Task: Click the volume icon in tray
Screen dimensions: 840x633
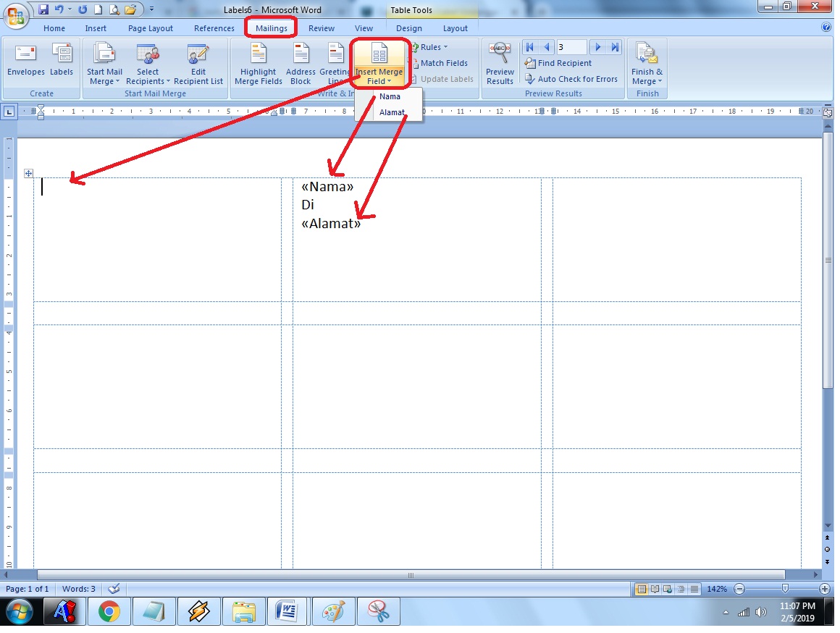Action: coord(761,612)
